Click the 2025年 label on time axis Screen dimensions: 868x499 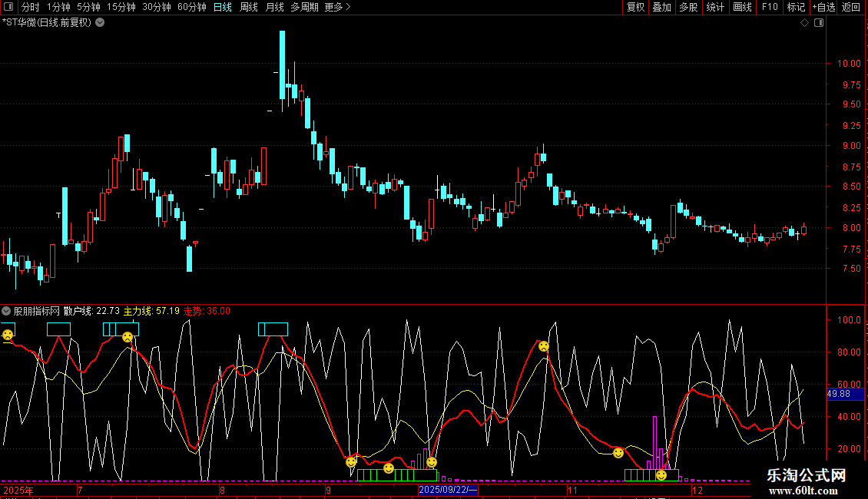(18, 490)
